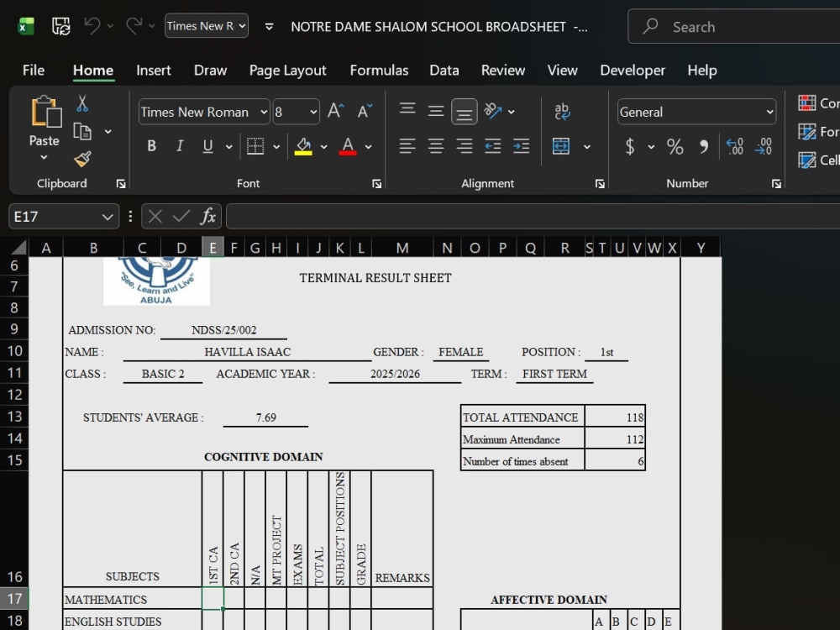Switch to the Data tab
The height and width of the screenshot is (630, 840).
coord(444,71)
